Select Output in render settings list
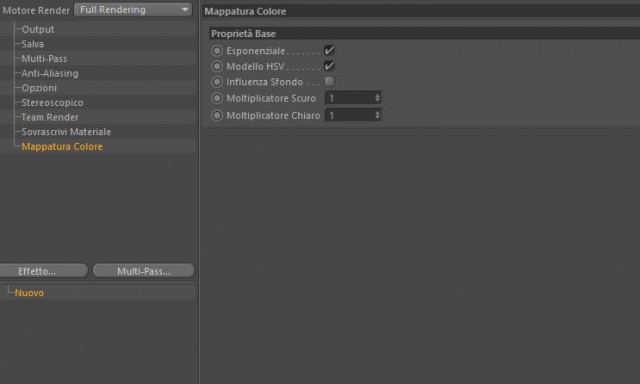Screen dimensions: 640x384 coord(38,29)
